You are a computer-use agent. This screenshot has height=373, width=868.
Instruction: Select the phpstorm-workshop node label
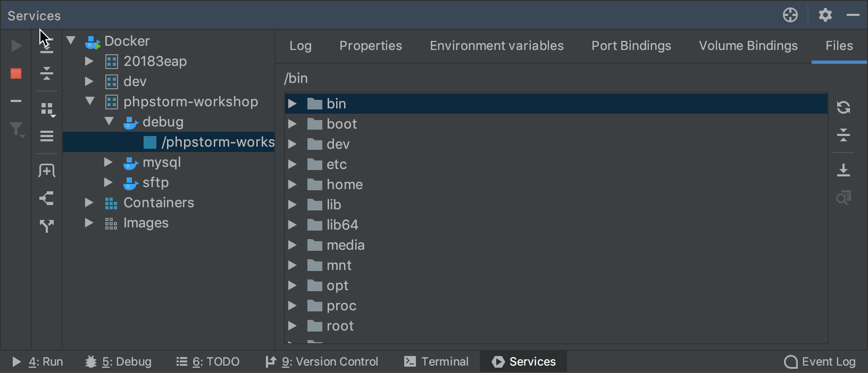191,101
